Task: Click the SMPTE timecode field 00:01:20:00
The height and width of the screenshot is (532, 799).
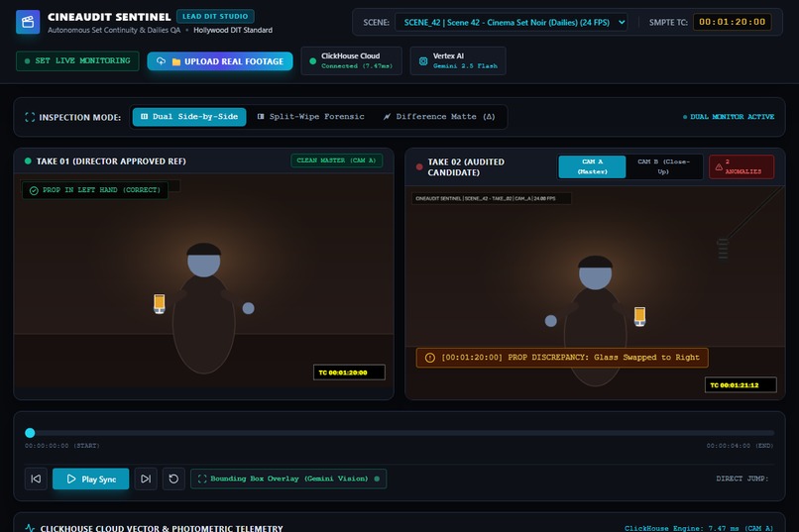Action: 732,22
